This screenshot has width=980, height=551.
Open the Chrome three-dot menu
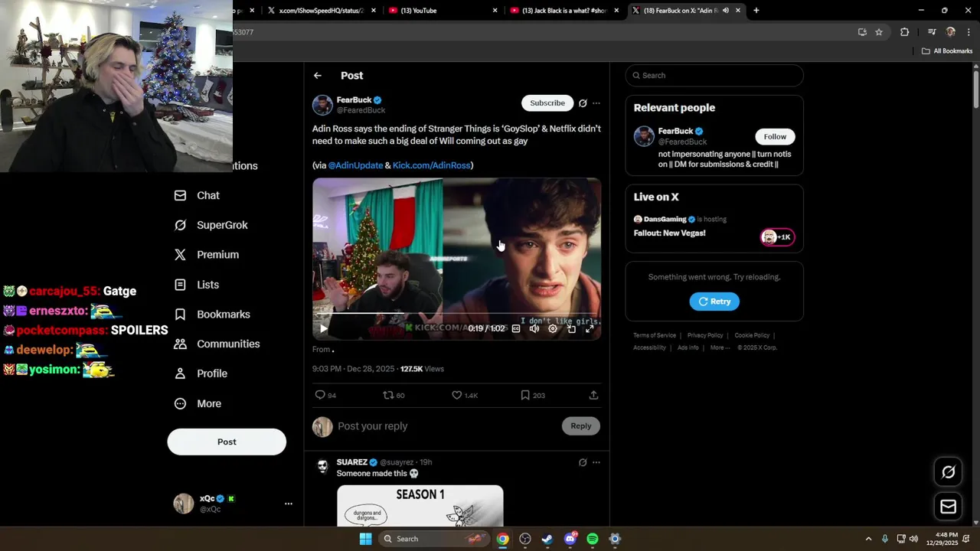click(x=969, y=32)
